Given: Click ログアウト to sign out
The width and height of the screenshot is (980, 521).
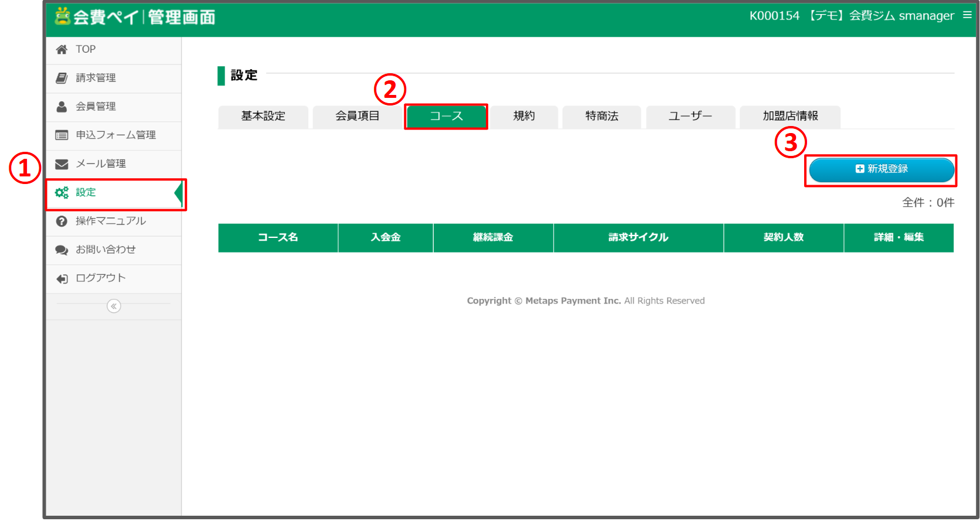Looking at the screenshot, I should 114,279.
